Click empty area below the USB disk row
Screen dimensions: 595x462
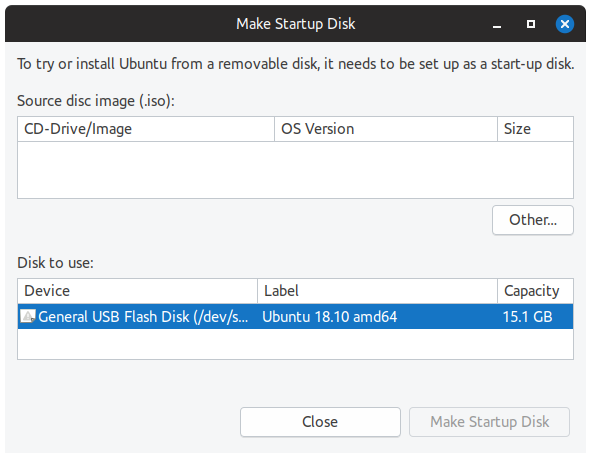coord(295,344)
